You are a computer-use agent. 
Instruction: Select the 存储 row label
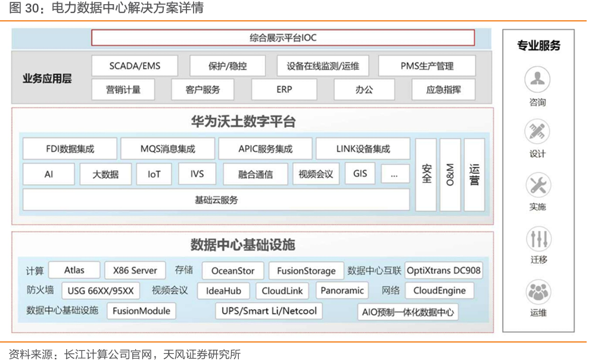pyautogui.click(x=184, y=270)
